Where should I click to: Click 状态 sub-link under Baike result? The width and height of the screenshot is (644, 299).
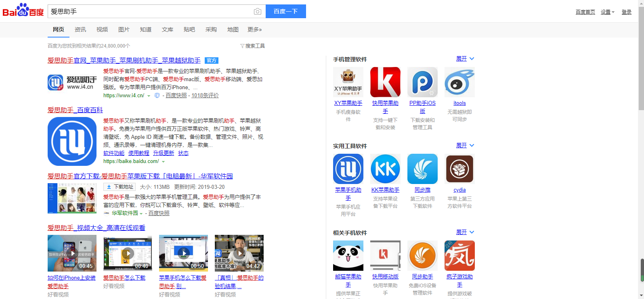click(x=183, y=153)
